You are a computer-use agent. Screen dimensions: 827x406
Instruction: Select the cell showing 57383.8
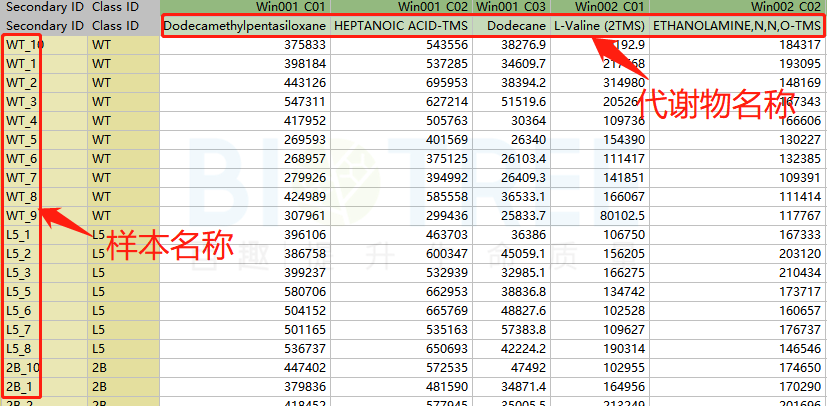511,329
